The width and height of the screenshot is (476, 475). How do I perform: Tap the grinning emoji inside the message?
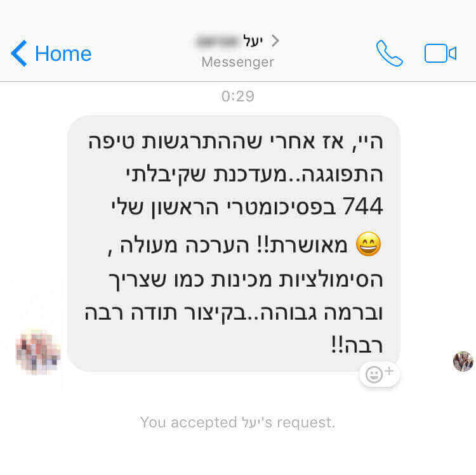[x=368, y=244]
